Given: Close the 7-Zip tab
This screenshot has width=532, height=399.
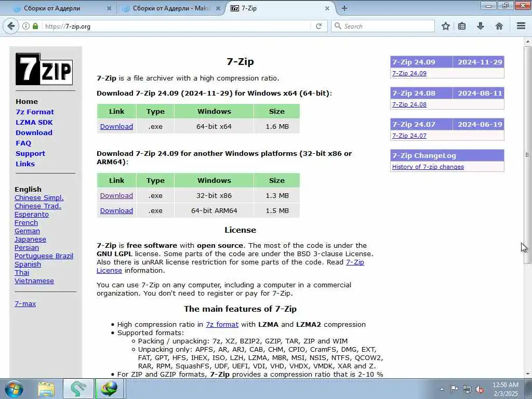Looking at the screenshot, I should click(327, 8).
